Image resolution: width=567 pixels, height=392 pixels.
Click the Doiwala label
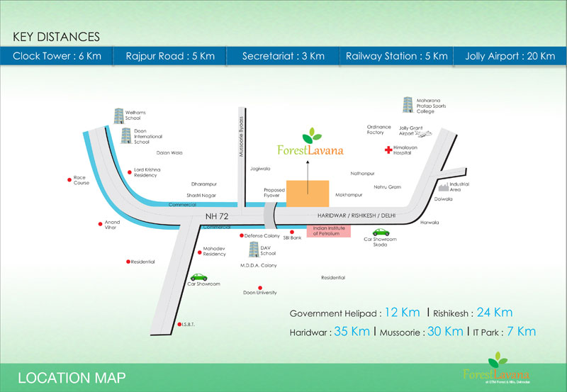444,199
